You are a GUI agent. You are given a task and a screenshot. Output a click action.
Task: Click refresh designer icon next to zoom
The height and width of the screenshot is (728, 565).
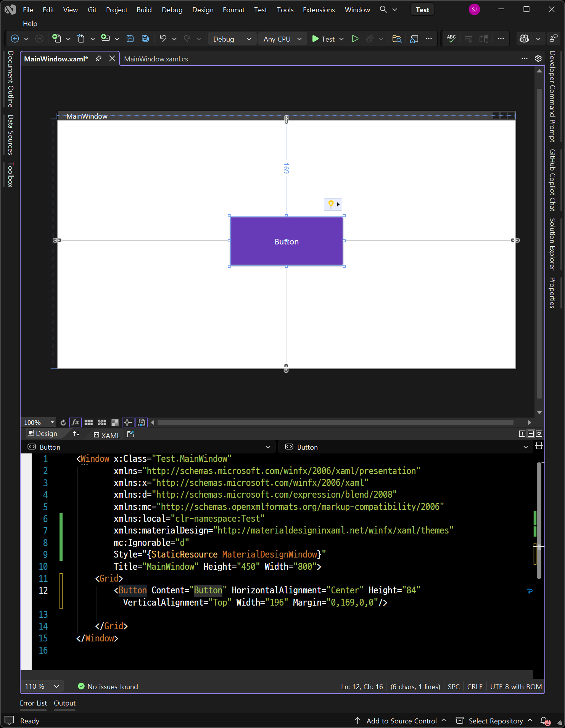tap(63, 423)
